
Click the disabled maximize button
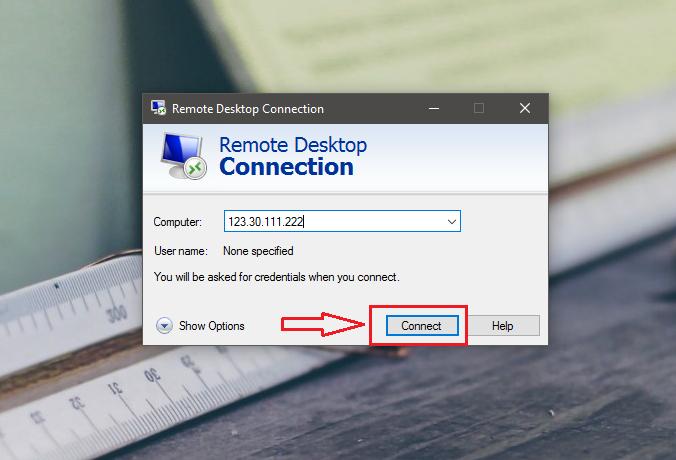pos(479,108)
